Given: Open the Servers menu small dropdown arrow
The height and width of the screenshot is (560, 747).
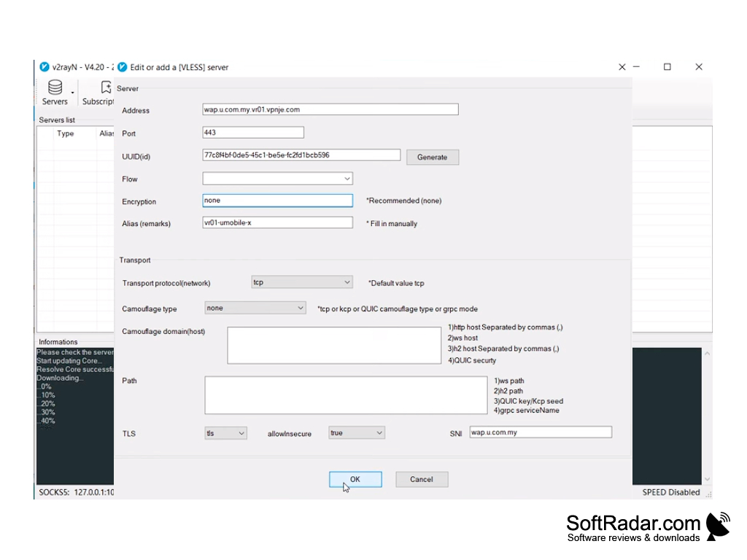Looking at the screenshot, I should click(72, 93).
